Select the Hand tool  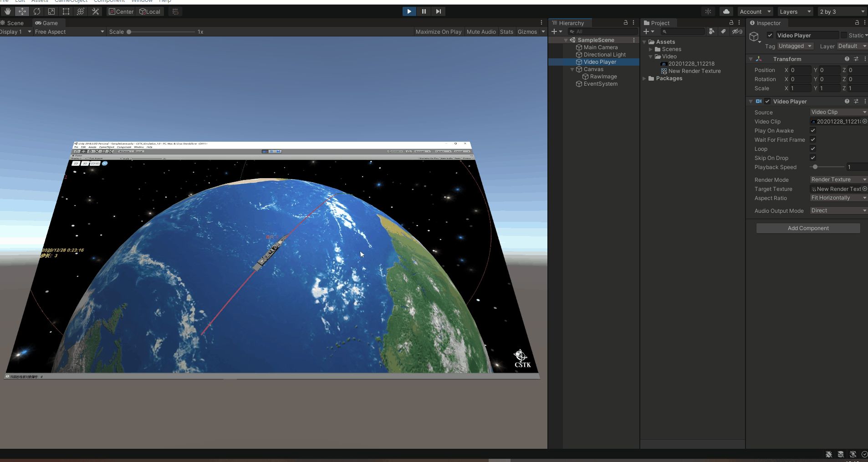pyautogui.click(x=8, y=11)
